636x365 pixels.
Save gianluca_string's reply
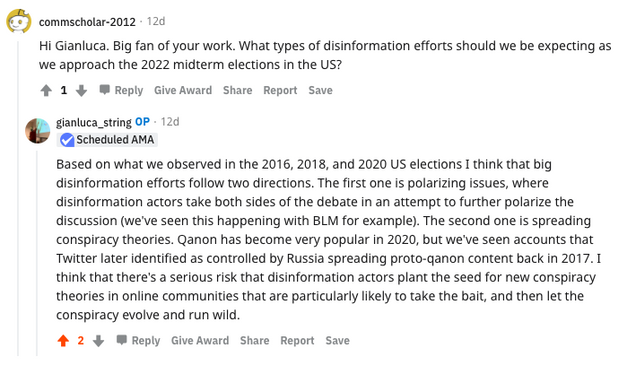tap(337, 340)
